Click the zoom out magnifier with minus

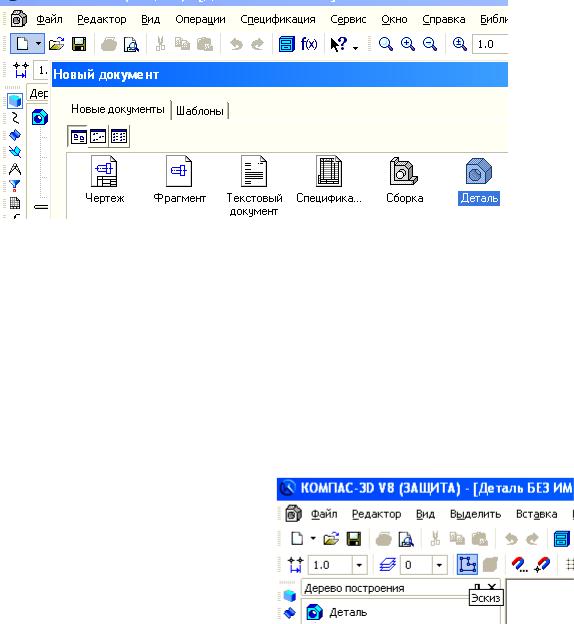430,44
